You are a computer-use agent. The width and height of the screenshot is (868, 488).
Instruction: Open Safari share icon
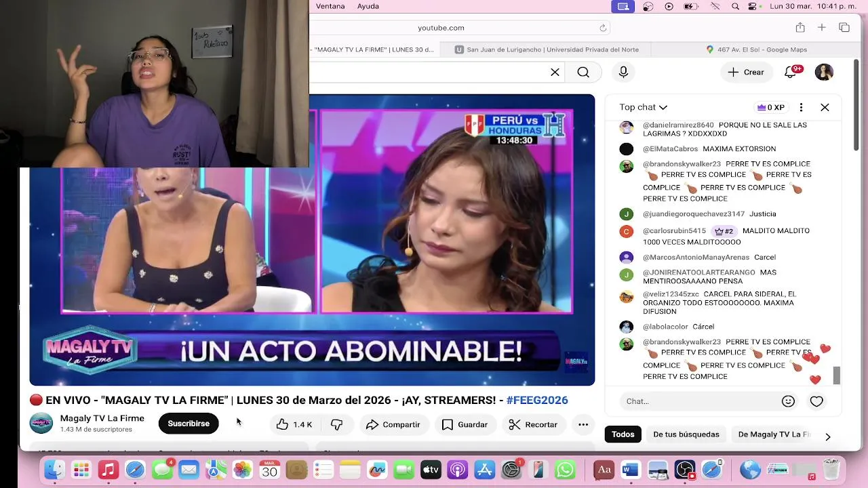coord(800,28)
